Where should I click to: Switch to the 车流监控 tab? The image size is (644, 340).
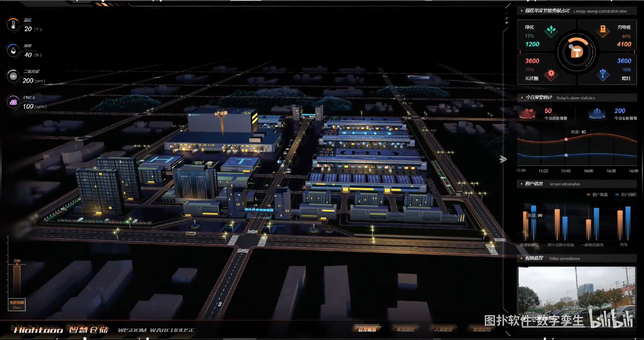click(x=405, y=329)
